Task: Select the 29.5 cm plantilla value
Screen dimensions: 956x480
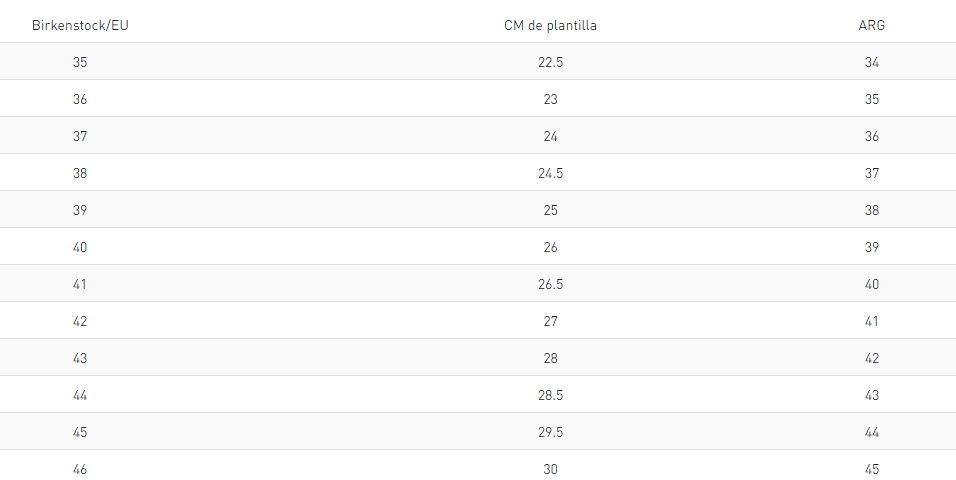Action: click(x=550, y=432)
